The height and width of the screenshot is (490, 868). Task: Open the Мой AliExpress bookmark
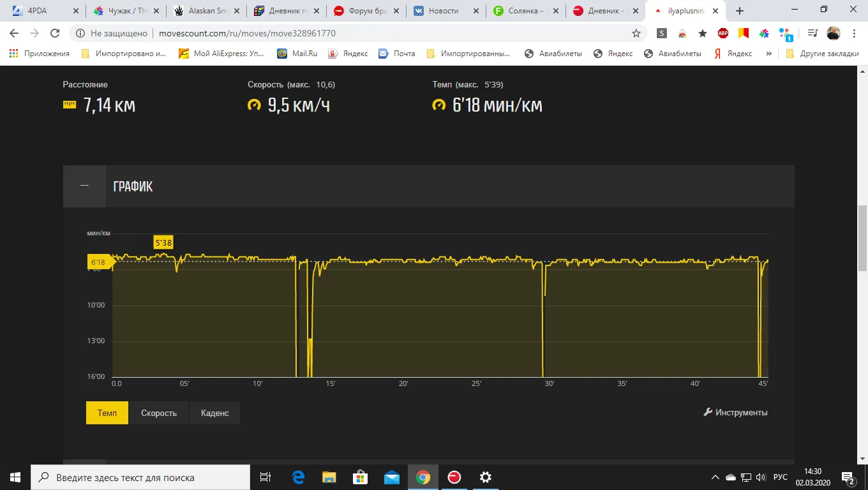click(221, 54)
